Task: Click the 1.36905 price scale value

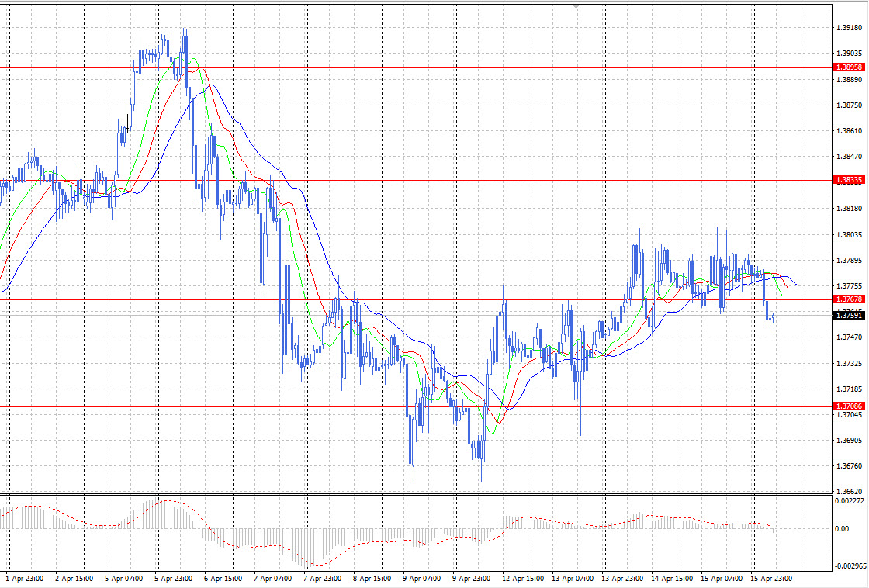Action: (849, 441)
